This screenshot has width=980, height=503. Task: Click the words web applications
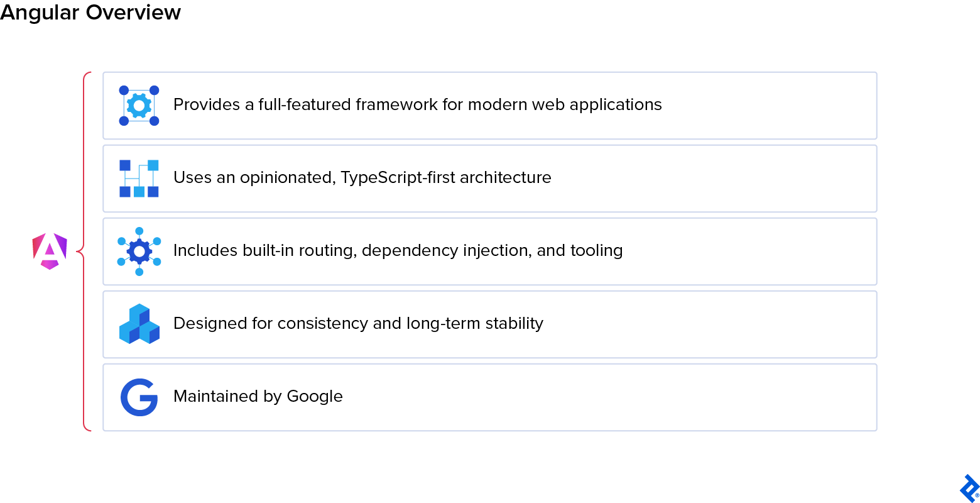coord(596,104)
